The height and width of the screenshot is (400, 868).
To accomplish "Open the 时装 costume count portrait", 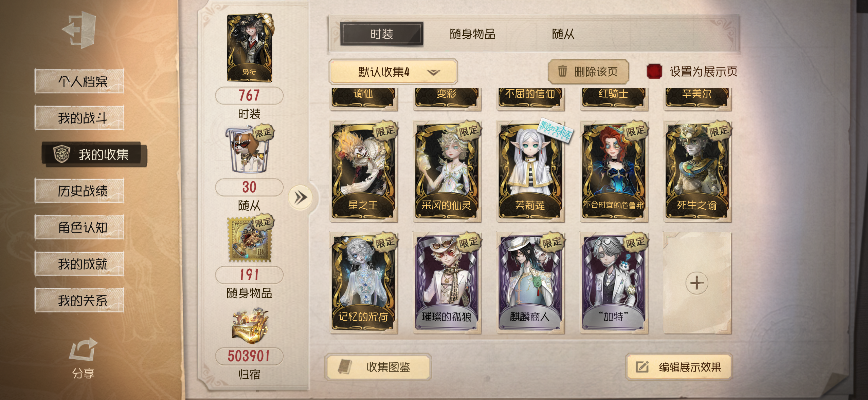I will click(250, 48).
